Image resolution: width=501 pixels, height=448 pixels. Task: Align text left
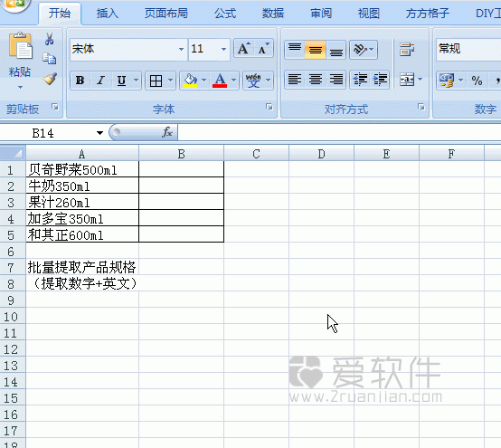coord(295,80)
